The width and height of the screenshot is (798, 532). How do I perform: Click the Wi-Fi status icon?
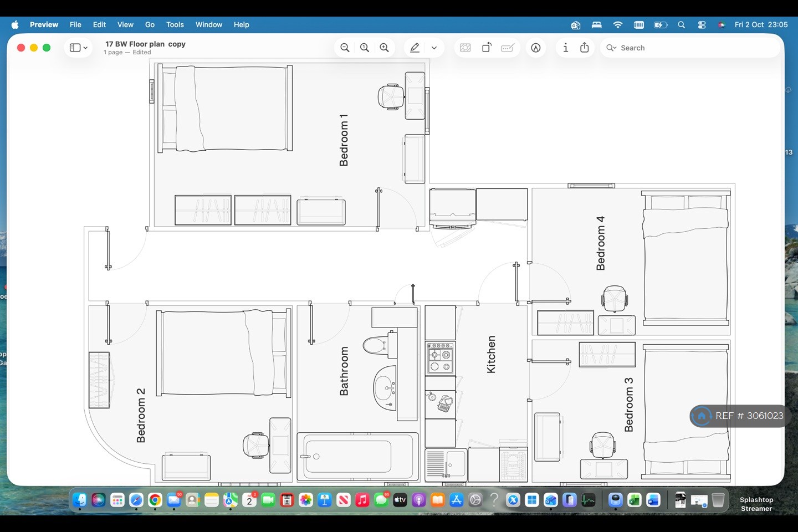pos(618,24)
